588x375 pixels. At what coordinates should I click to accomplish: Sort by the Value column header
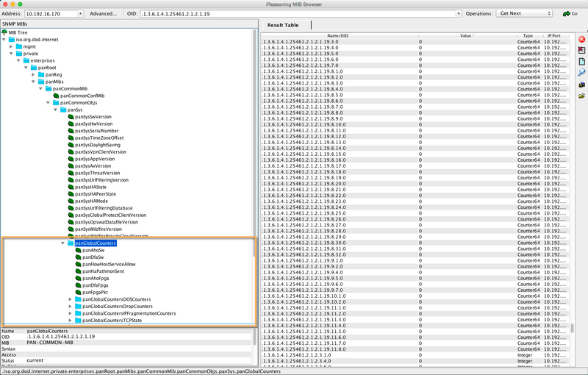click(x=465, y=35)
